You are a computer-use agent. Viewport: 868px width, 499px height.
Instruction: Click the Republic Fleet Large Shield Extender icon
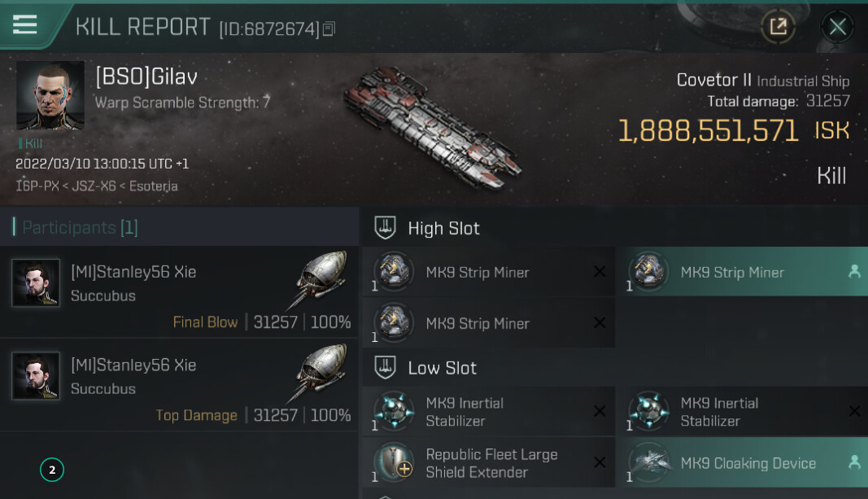pyautogui.click(x=394, y=462)
